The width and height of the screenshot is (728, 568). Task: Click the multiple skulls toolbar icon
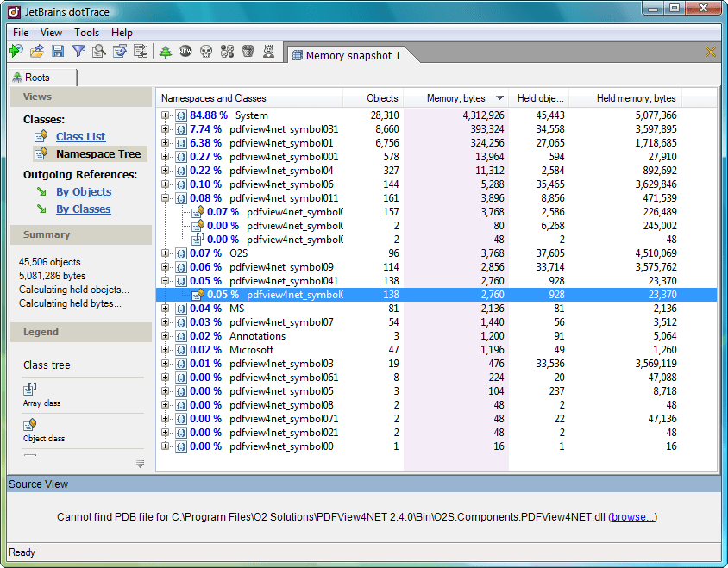point(227,52)
